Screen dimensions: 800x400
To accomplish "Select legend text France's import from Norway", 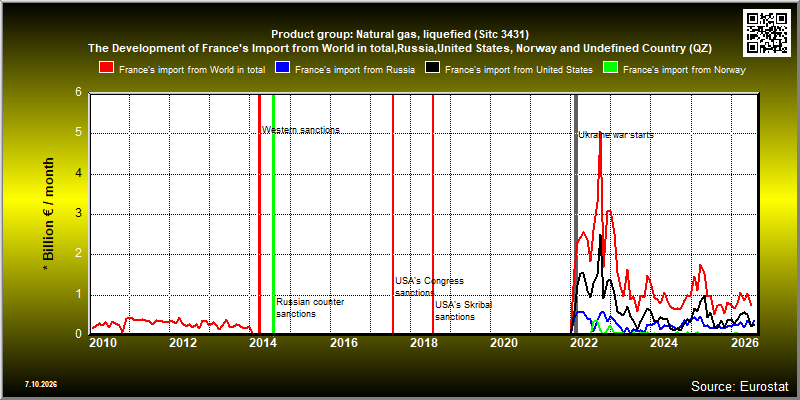I will (684, 70).
